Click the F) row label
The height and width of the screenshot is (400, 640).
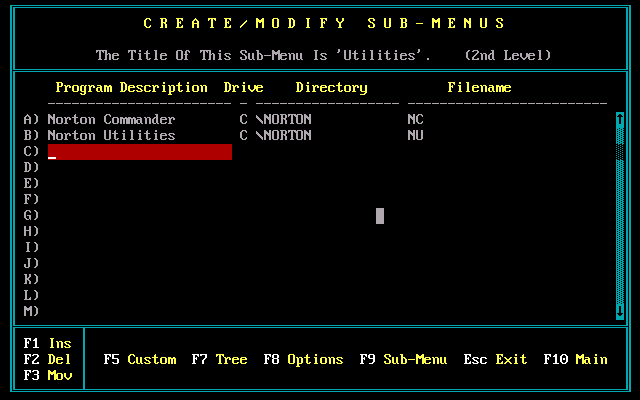tap(31, 199)
